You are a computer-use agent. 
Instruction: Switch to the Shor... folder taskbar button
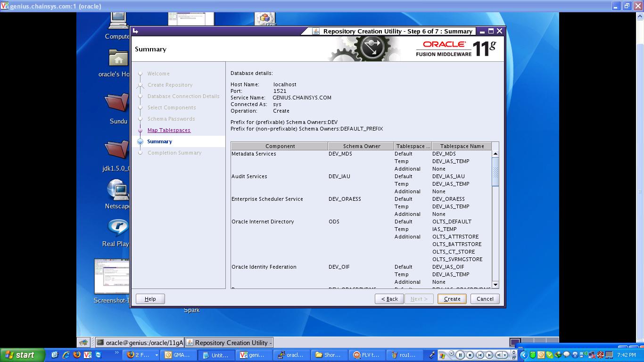(x=329, y=355)
